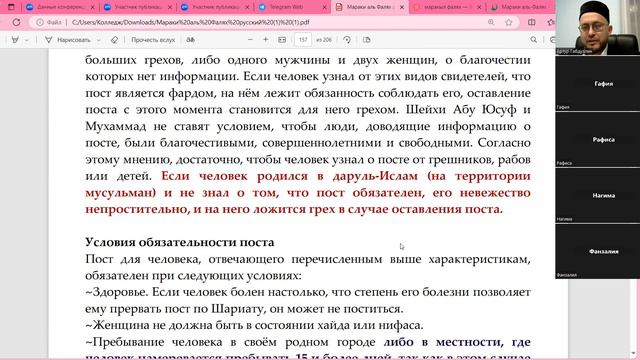Edit the page number 157 field
This screenshot has height=360, width=640.
coord(303,40)
